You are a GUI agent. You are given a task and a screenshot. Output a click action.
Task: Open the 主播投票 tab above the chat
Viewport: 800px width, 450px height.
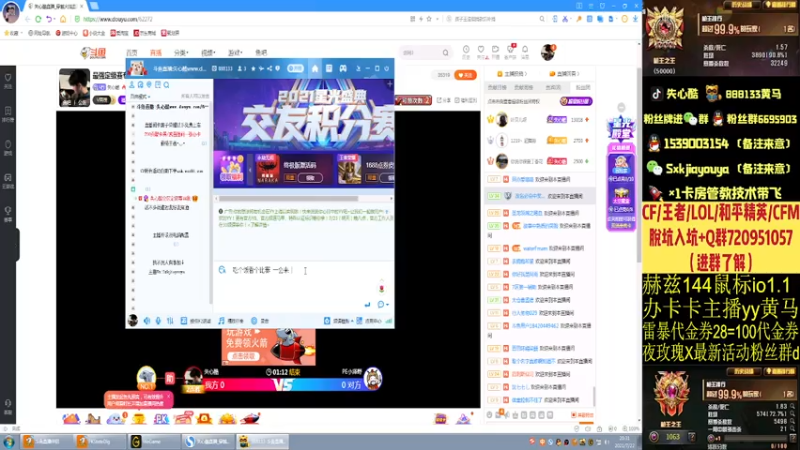point(512,74)
